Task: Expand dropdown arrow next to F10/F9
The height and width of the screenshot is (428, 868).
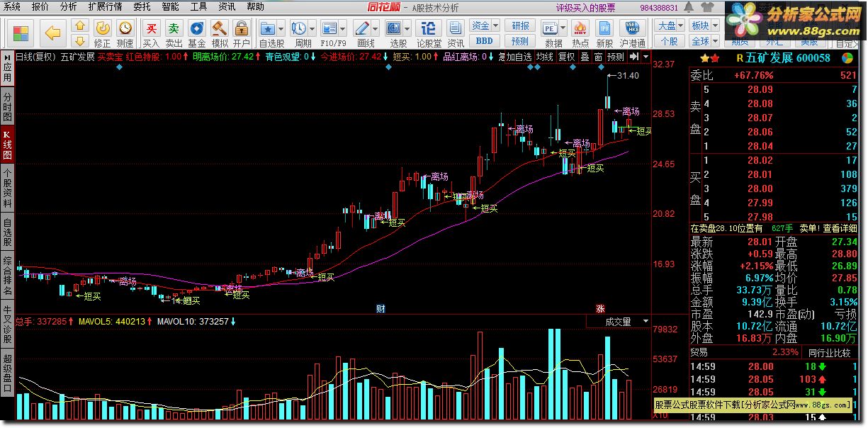Action: (x=342, y=28)
